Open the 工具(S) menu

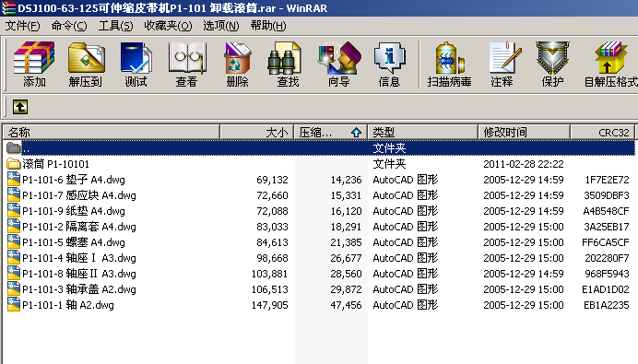[116, 26]
